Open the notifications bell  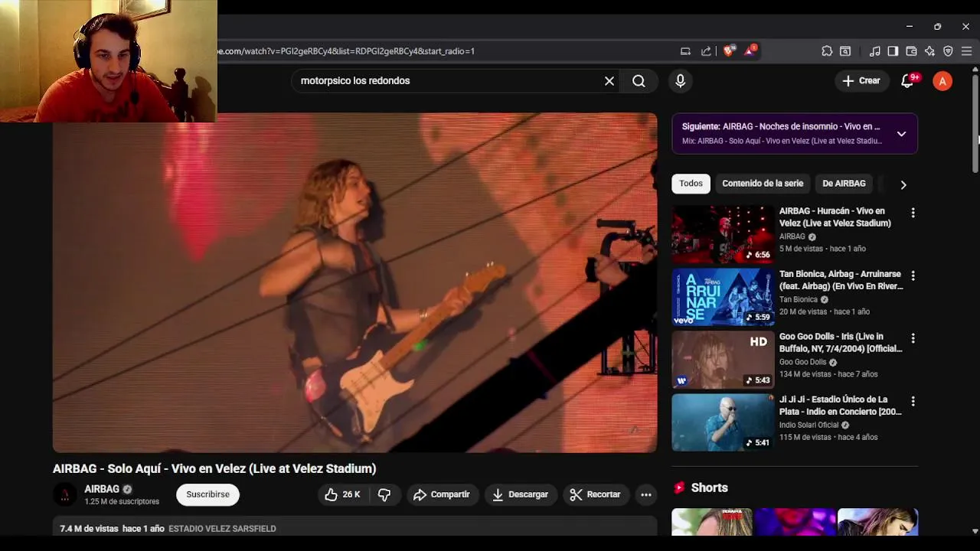point(908,80)
